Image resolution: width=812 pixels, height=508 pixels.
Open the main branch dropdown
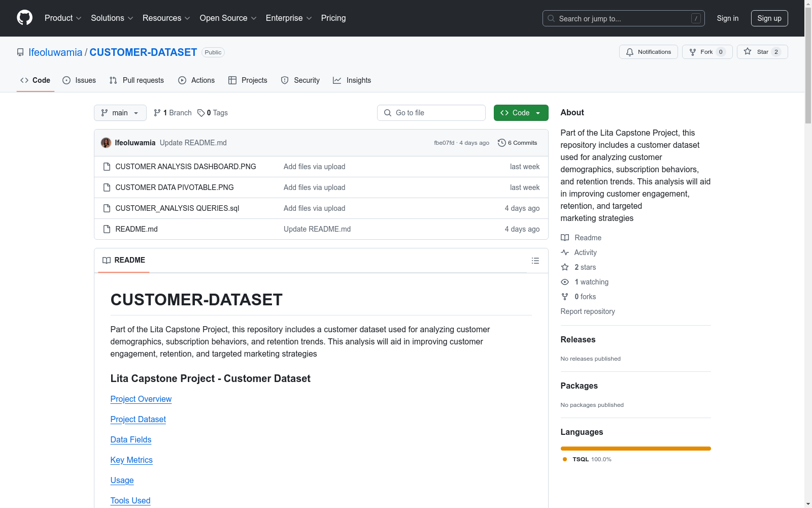120,113
